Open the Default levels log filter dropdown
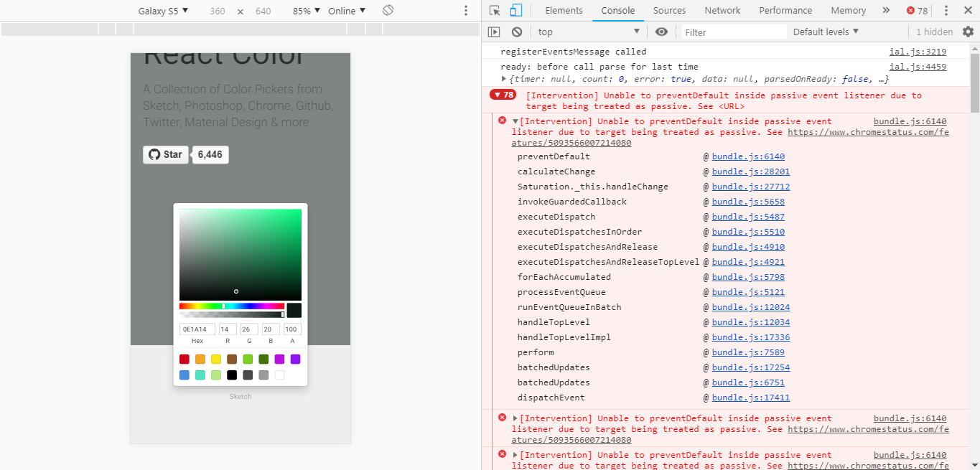This screenshot has height=470, width=980. click(826, 31)
